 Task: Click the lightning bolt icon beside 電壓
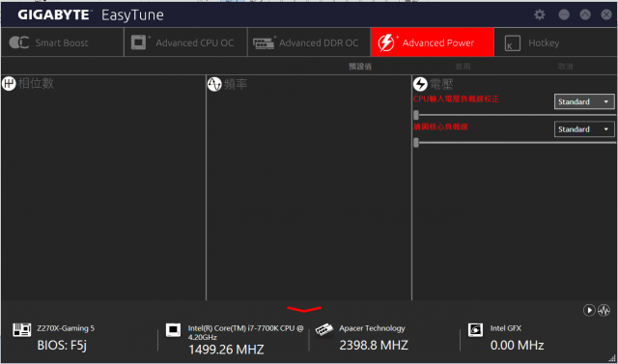pyautogui.click(x=420, y=84)
